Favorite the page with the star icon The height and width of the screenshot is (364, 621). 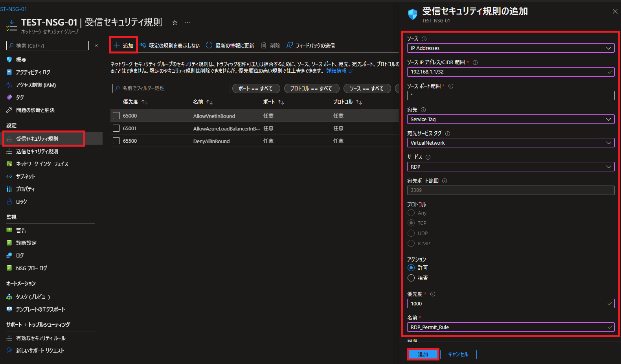pos(175,23)
